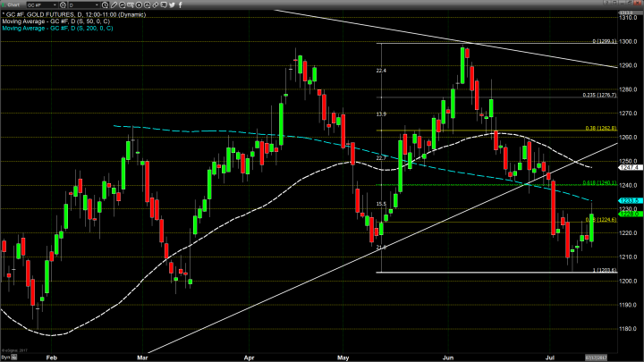Open the speech bubble comment icon
Screen dimensions: 644x362
pos(164,5)
